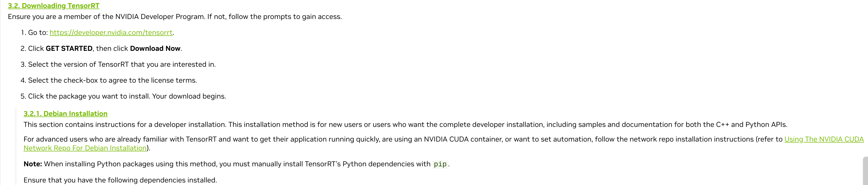Click the 'Go to:' text in step one
868x185 pixels.
[x=38, y=33]
